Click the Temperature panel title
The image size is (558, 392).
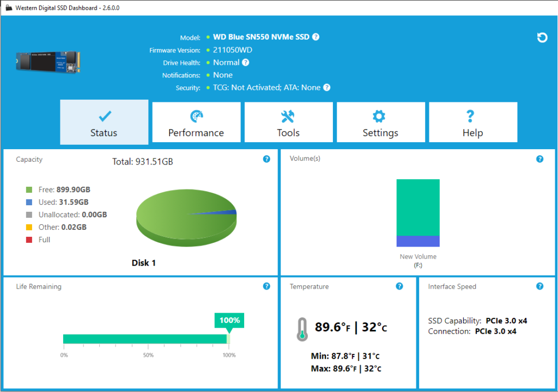tap(310, 286)
